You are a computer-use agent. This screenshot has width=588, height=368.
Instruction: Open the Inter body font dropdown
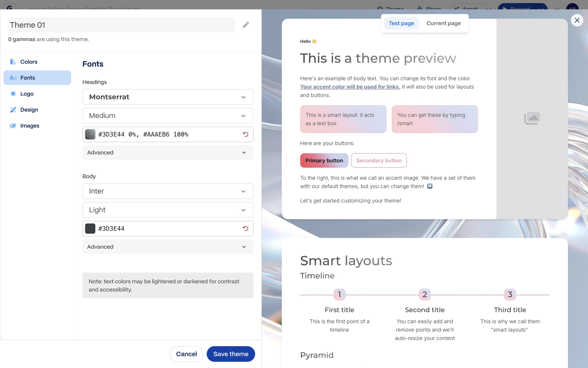168,191
